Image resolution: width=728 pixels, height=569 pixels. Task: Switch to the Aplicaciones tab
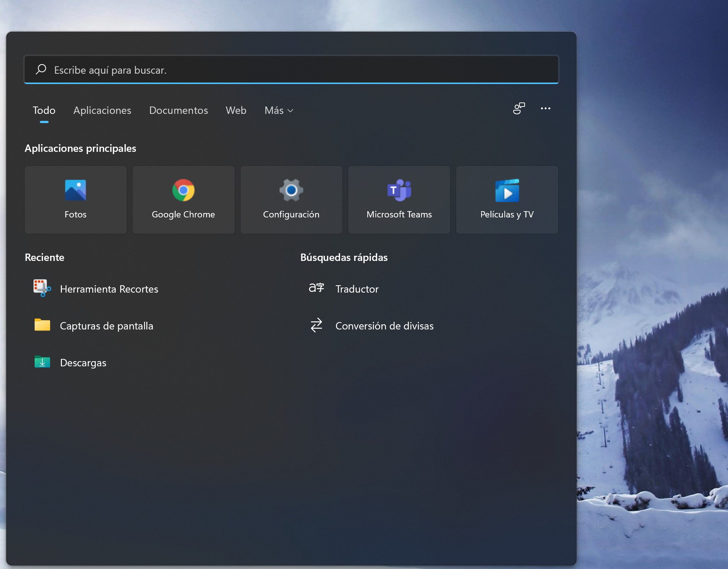point(102,110)
